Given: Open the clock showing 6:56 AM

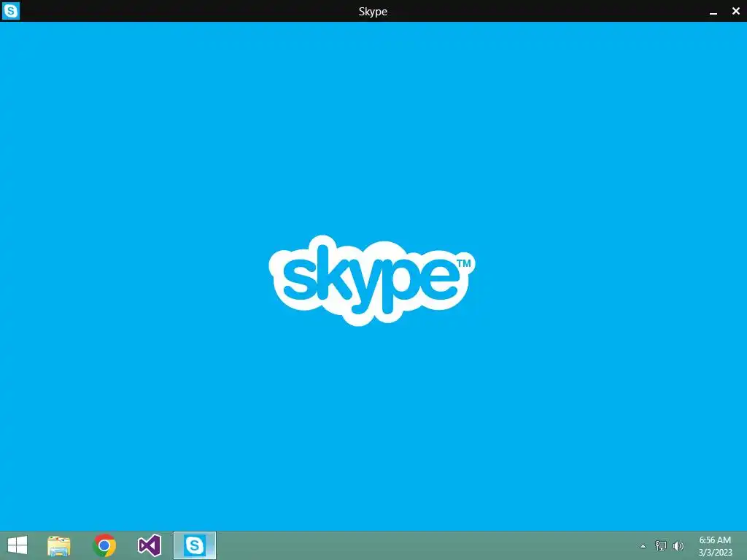Looking at the screenshot, I should point(715,546).
